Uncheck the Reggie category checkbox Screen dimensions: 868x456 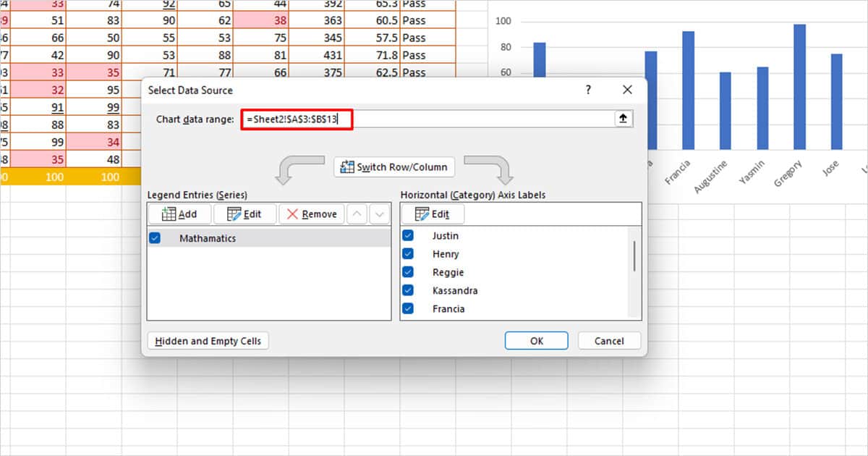[x=408, y=272]
